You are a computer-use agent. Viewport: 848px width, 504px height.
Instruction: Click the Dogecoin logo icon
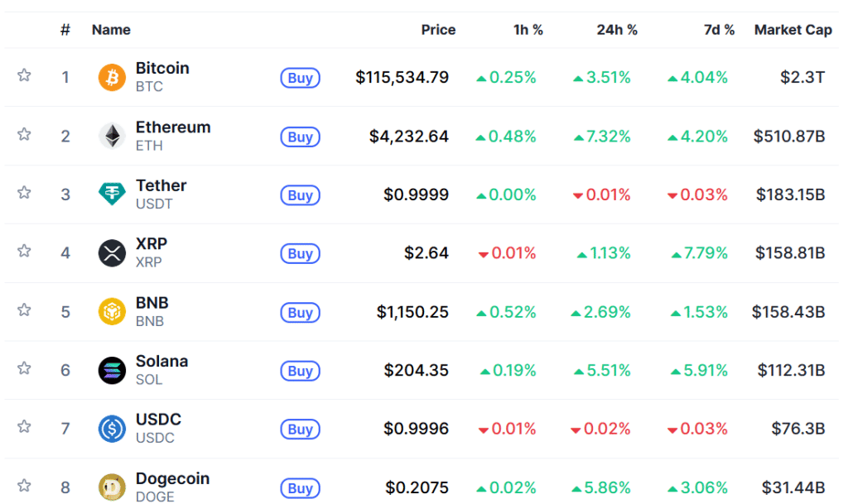(112, 487)
